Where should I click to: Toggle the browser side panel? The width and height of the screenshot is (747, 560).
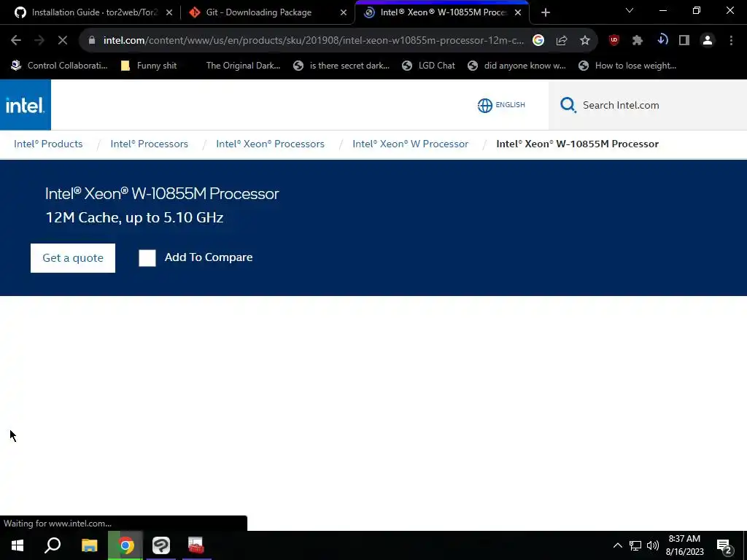[684, 41]
